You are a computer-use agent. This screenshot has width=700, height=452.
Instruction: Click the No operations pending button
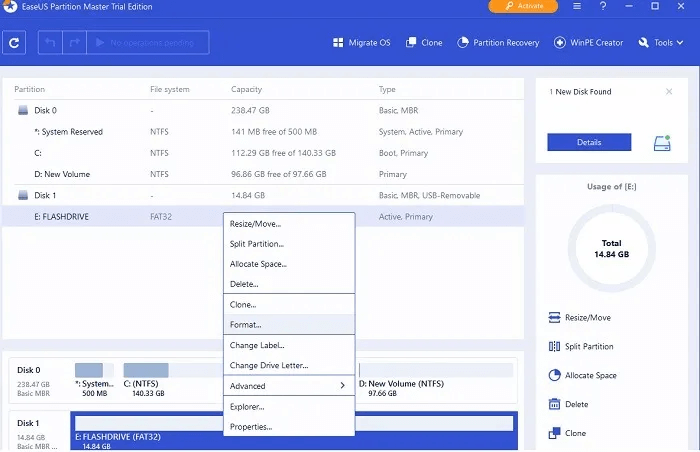click(148, 43)
